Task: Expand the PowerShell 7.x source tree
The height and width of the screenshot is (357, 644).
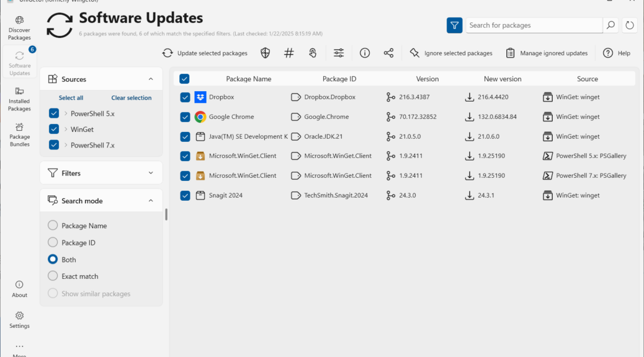Action: 66,145
